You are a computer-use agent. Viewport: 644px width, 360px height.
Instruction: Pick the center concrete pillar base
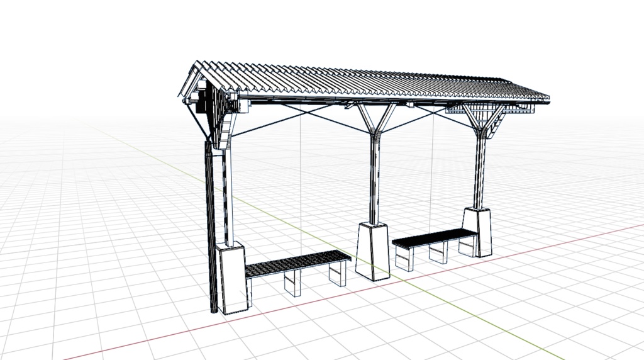[x=372, y=252]
